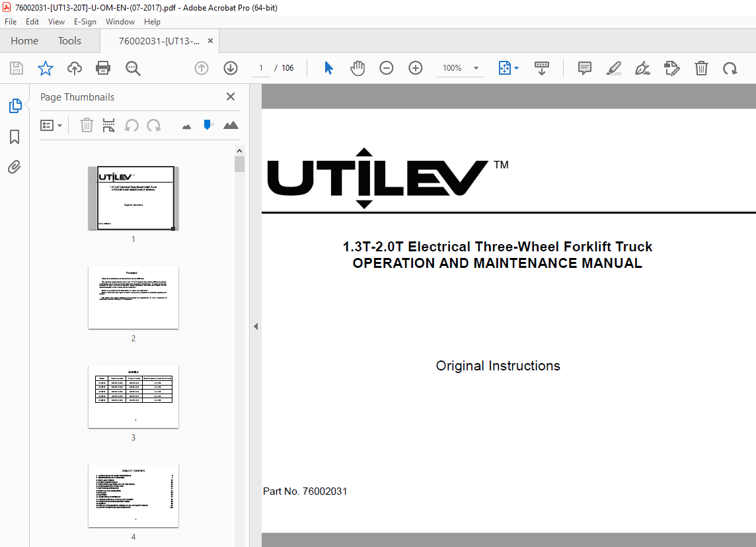
Task: Open Print Pages in thumbnails panel
Action: pos(108,126)
